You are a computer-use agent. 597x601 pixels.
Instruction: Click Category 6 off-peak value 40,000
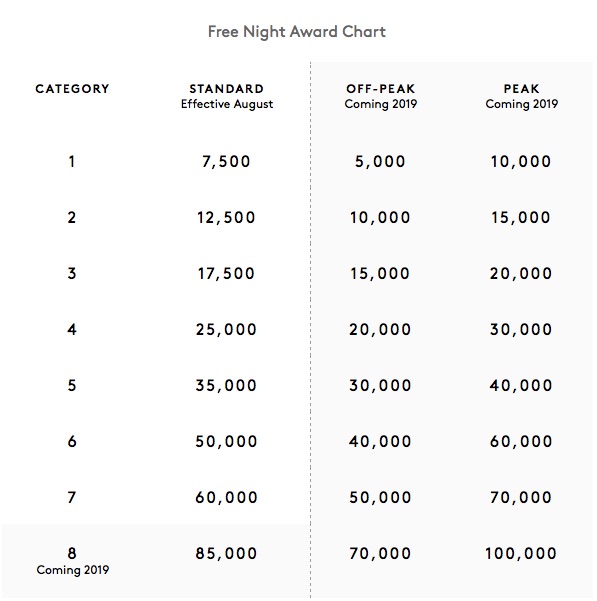(x=380, y=441)
